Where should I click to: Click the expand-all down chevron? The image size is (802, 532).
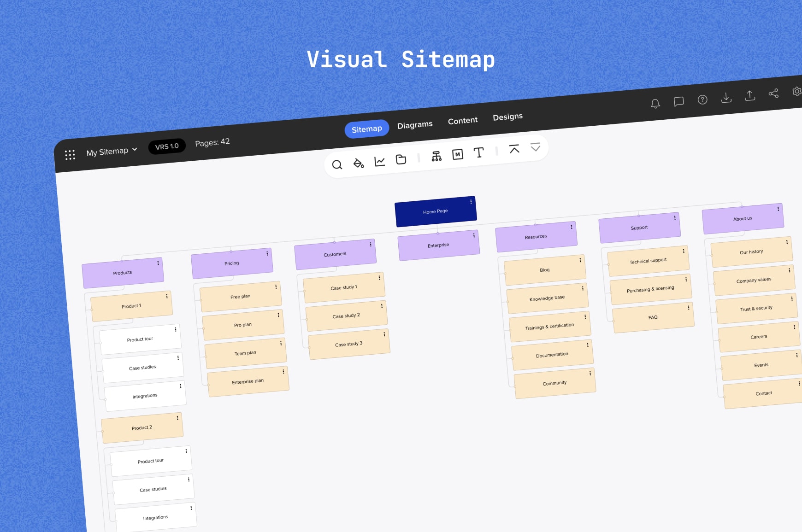(535, 147)
